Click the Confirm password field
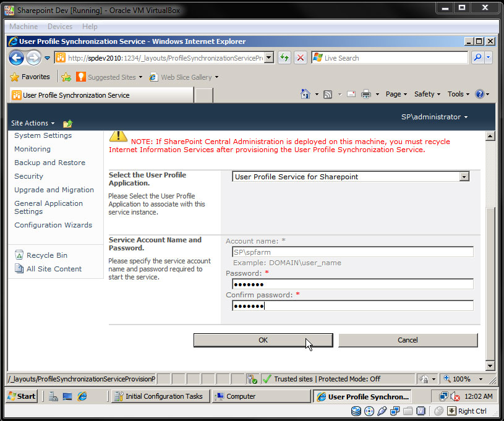504x421 pixels. 352,305
